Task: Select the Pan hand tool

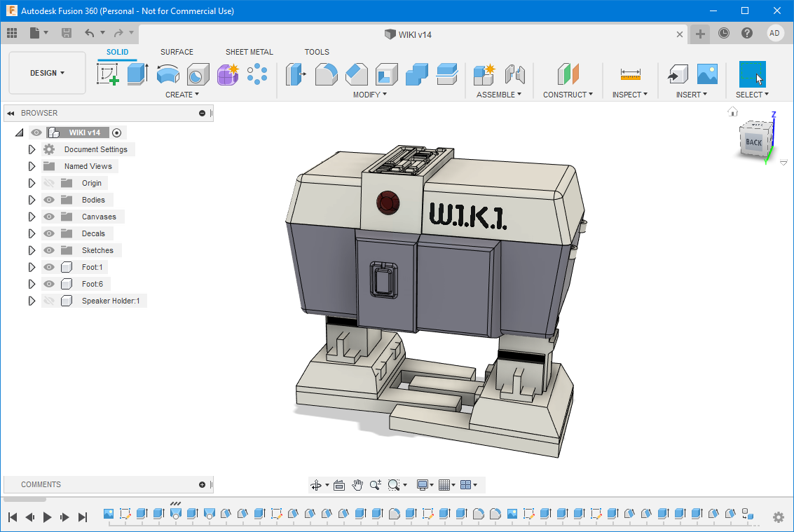Action: point(357,485)
